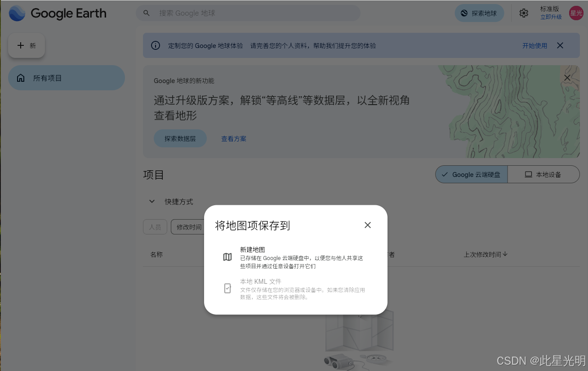This screenshot has width=588, height=371.
Task: Click the 探索数据层 button
Action: tap(180, 138)
